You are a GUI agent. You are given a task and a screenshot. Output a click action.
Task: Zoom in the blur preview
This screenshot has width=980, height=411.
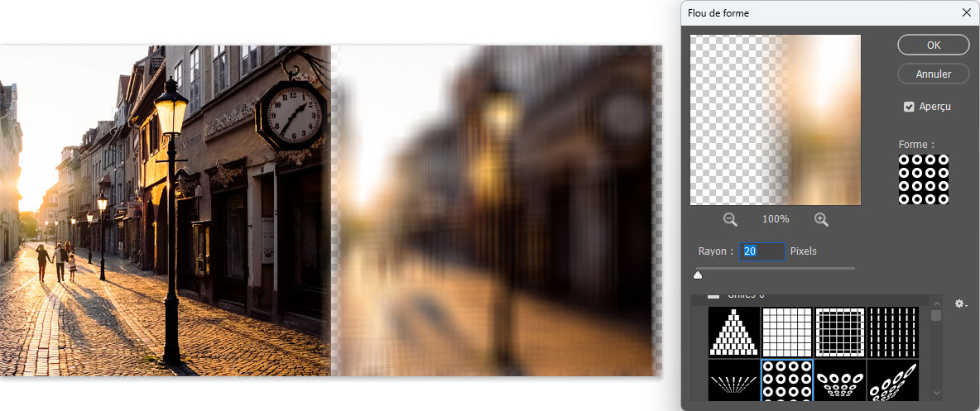pos(821,219)
